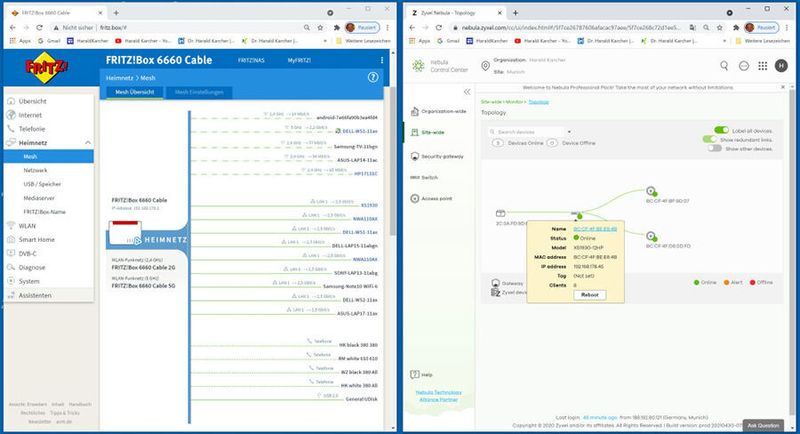Click the Ask Question button
Screen dimensions: 800x434
click(763, 425)
